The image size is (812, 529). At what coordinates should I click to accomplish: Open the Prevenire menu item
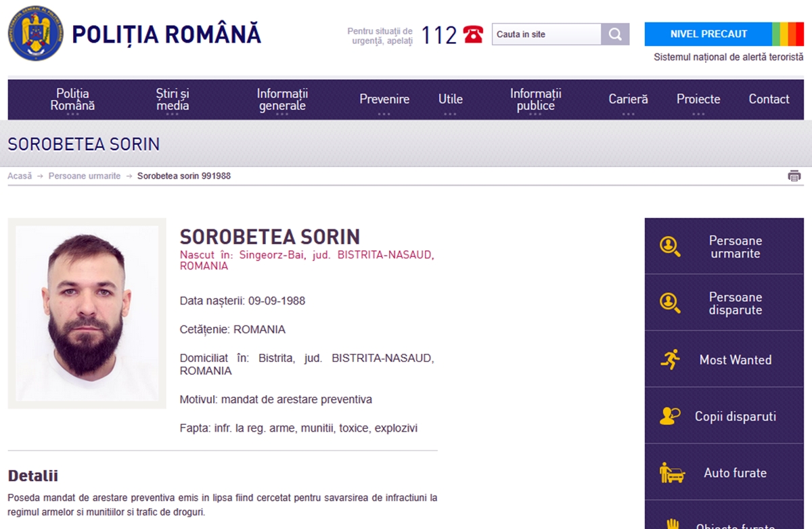(384, 99)
